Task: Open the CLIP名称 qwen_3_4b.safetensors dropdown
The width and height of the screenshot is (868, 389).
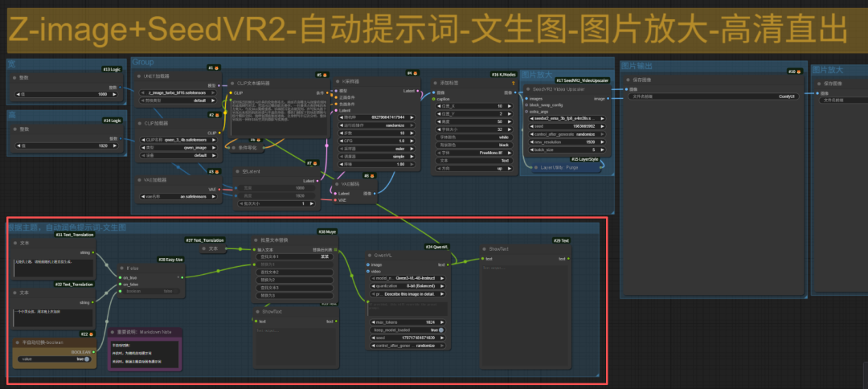Action: (x=177, y=140)
